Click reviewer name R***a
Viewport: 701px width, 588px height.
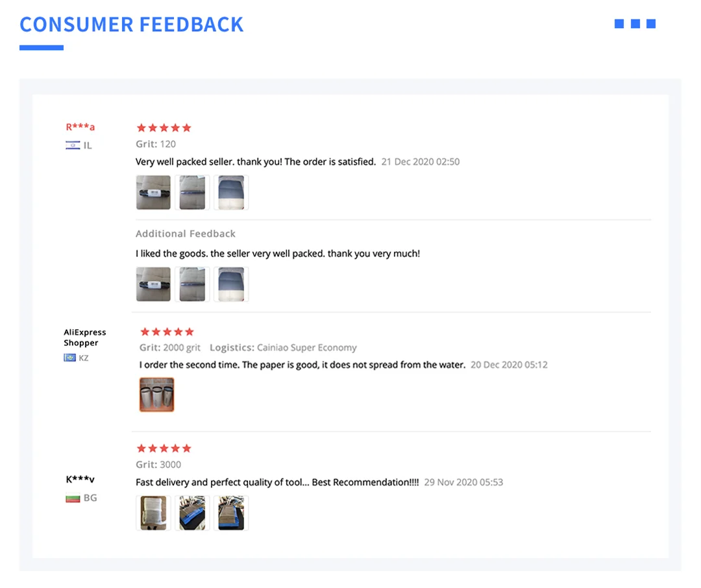tap(80, 127)
